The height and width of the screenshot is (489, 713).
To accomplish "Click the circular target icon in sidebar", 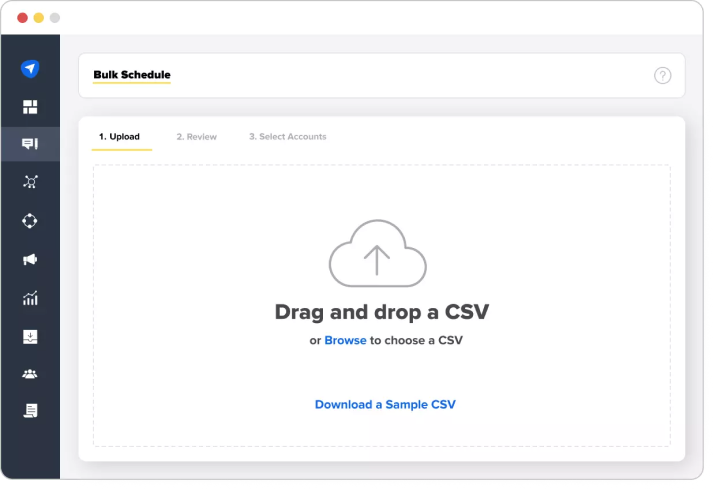I will pyautogui.click(x=30, y=221).
